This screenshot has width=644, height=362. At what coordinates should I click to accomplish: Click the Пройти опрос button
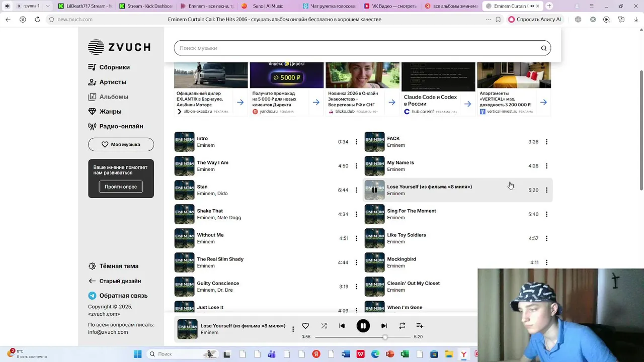[x=121, y=187]
